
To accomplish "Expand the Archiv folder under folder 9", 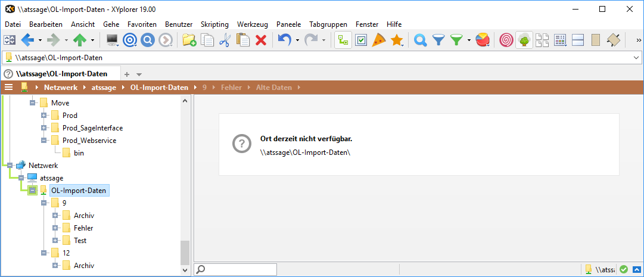I will 55,215.
